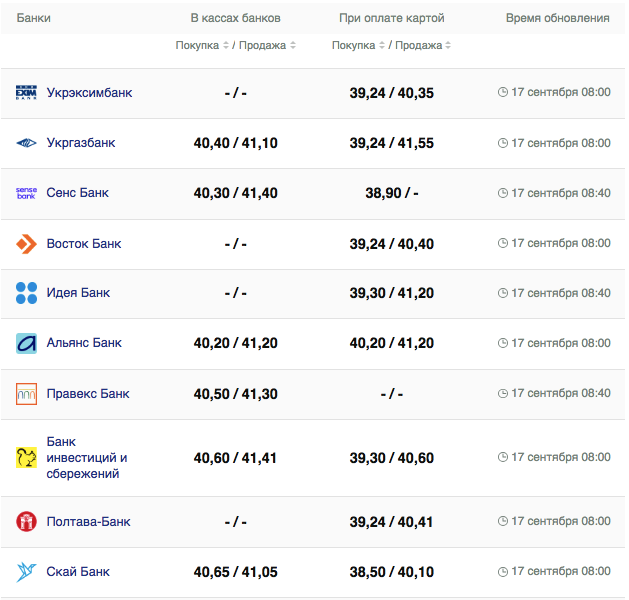629x600 pixels.
Task: Click the clock icon in the Укрэксимбанк row
Action: point(503,92)
